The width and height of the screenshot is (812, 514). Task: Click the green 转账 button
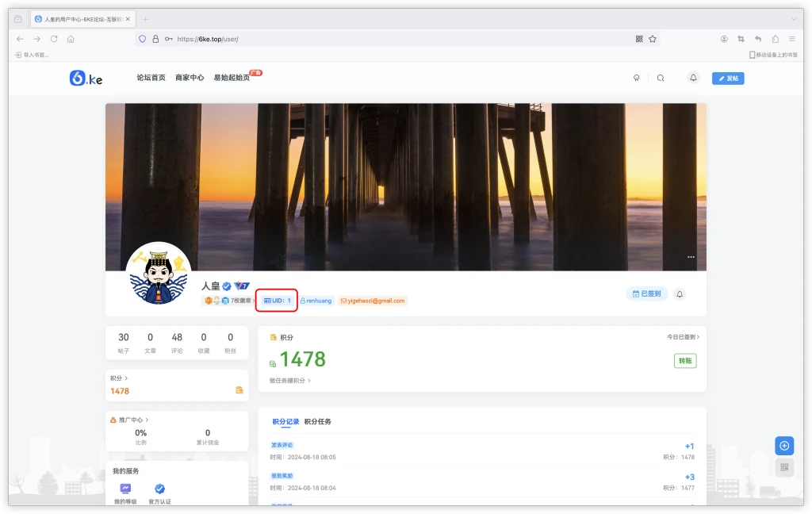[x=684, y=360]
